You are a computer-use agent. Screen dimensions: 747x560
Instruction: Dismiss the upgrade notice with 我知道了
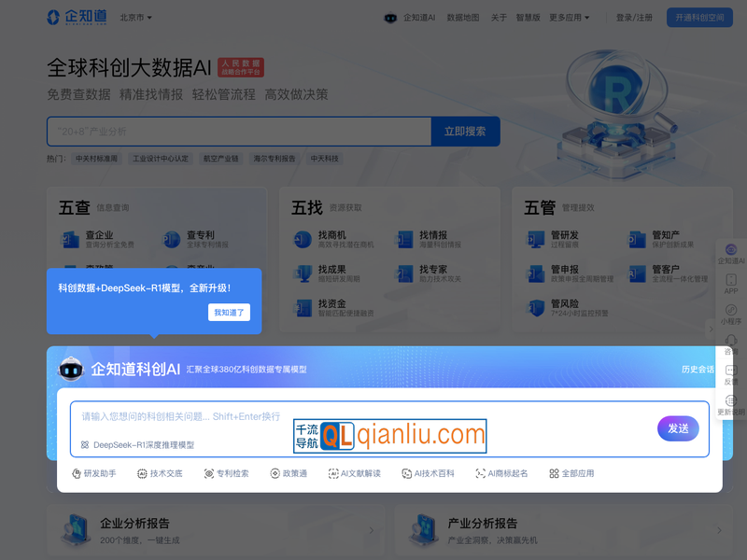pos(228,312)
